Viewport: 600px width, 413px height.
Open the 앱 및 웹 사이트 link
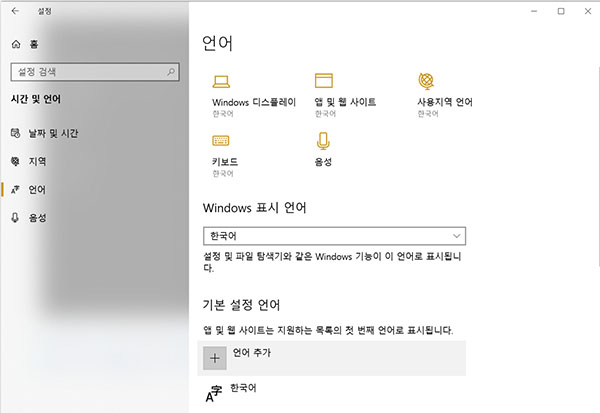(345, 102)
